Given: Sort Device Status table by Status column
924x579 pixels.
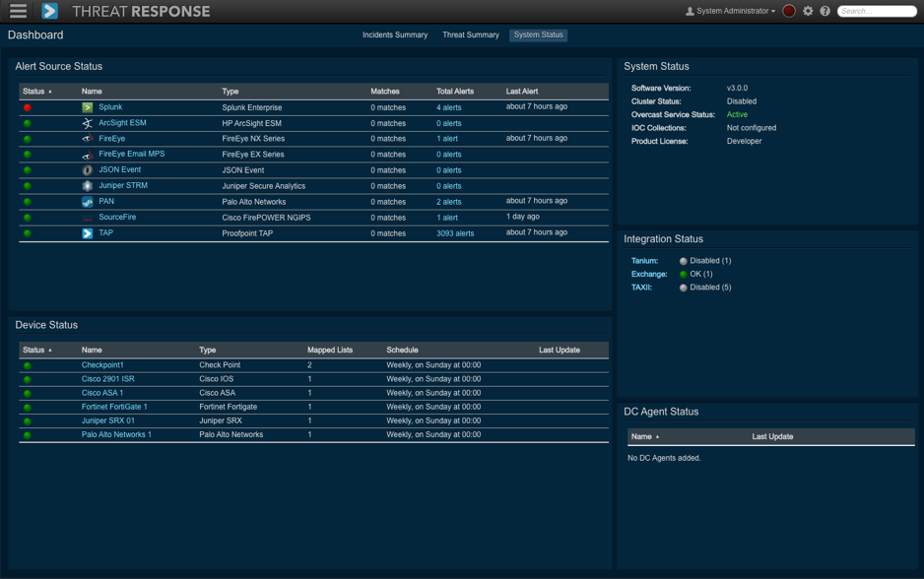Looking at the screenshot, I should tap(36, 351).
